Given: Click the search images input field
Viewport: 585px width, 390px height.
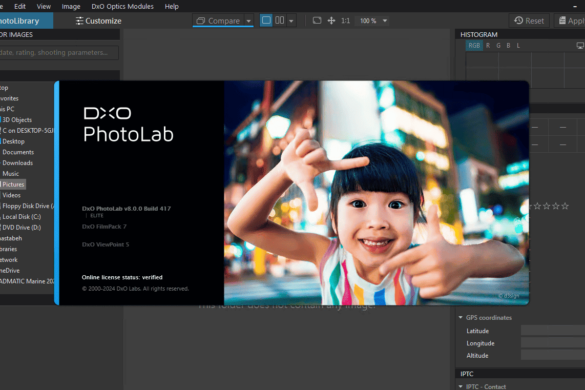Looking at the screenshot, I should [x=59, y=53].
